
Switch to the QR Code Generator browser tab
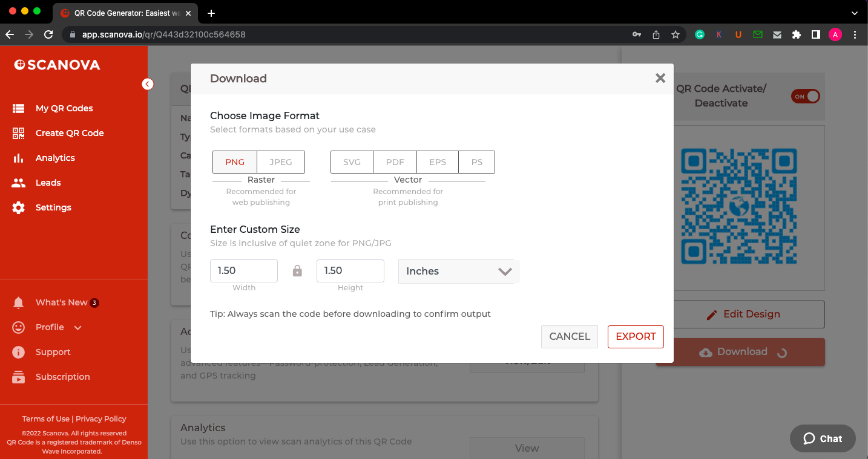click(x=121, y=13)
